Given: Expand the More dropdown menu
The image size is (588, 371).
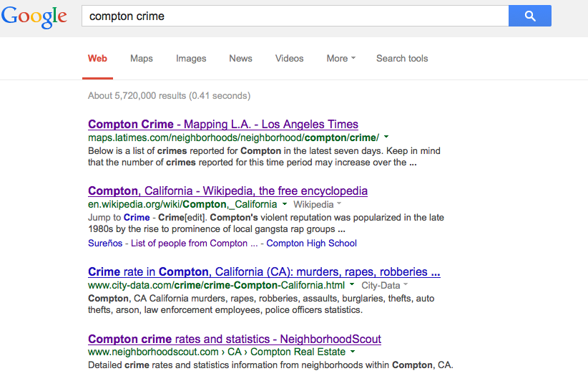Looking at the screenshot, I should 340,59.
